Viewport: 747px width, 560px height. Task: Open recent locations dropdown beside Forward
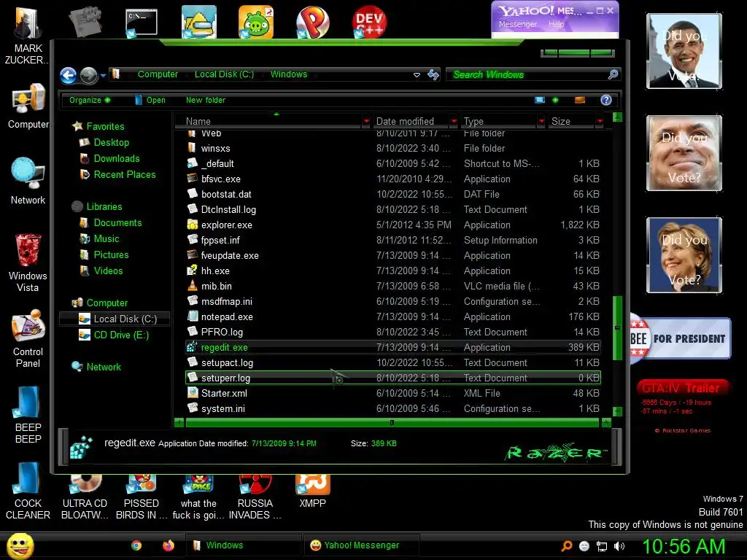(103, 75)
